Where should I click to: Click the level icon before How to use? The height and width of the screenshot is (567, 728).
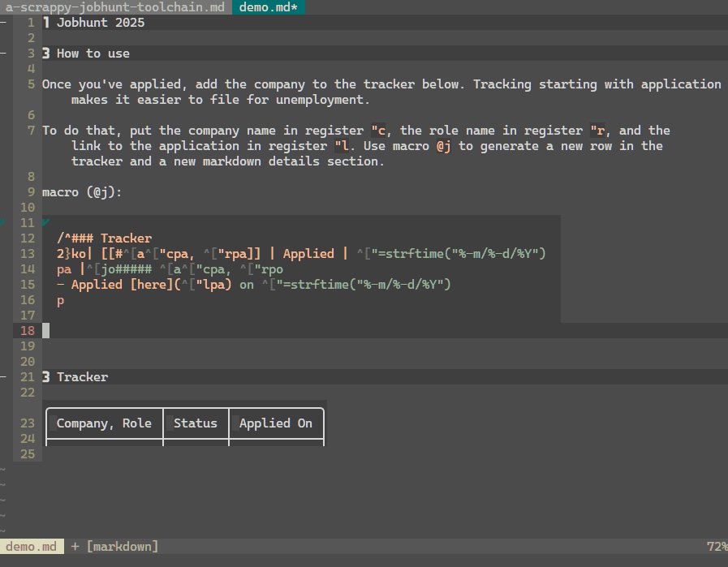pos(46,54)
